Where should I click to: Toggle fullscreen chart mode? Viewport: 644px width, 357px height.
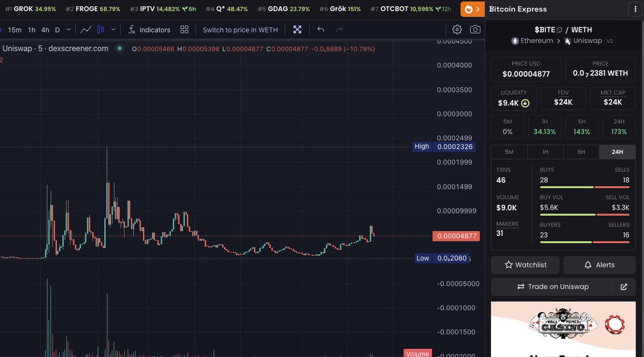(x=297, y=29)
